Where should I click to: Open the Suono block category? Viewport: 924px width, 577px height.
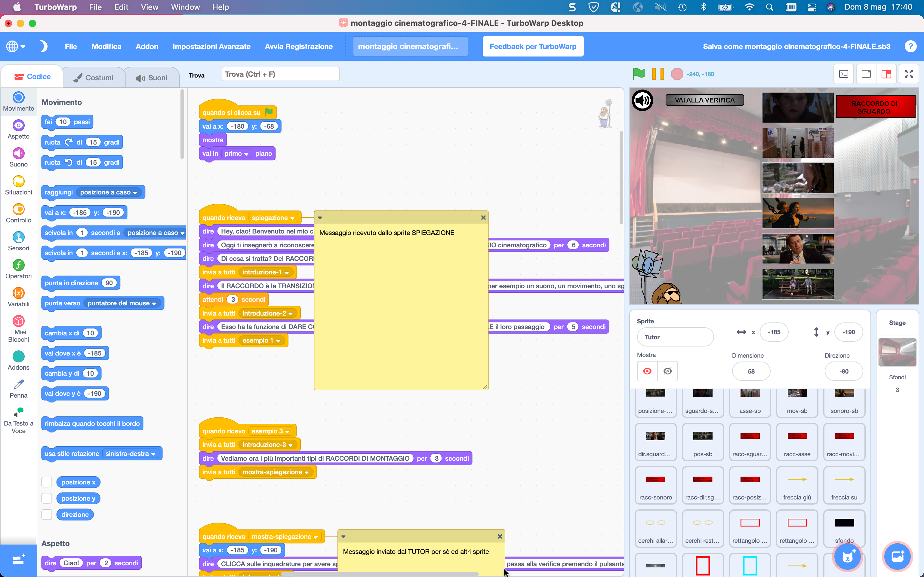[x=18, y=157]
